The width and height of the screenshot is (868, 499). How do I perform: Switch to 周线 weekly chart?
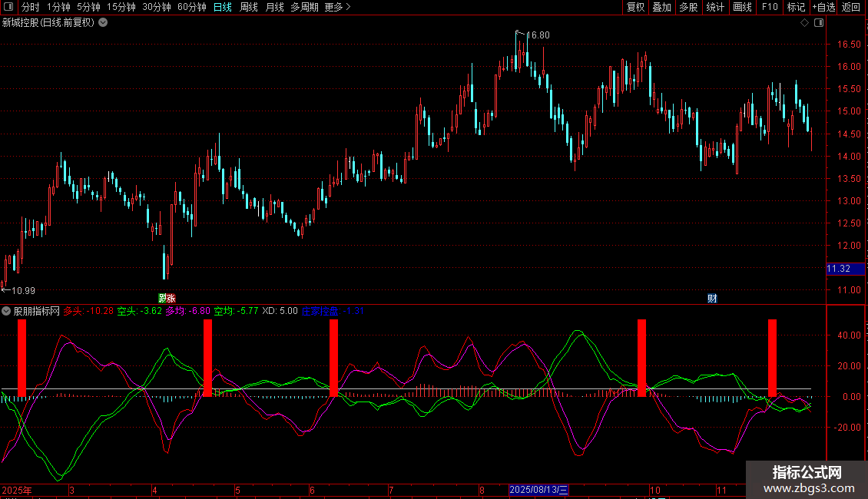click(x=249, y=7)
